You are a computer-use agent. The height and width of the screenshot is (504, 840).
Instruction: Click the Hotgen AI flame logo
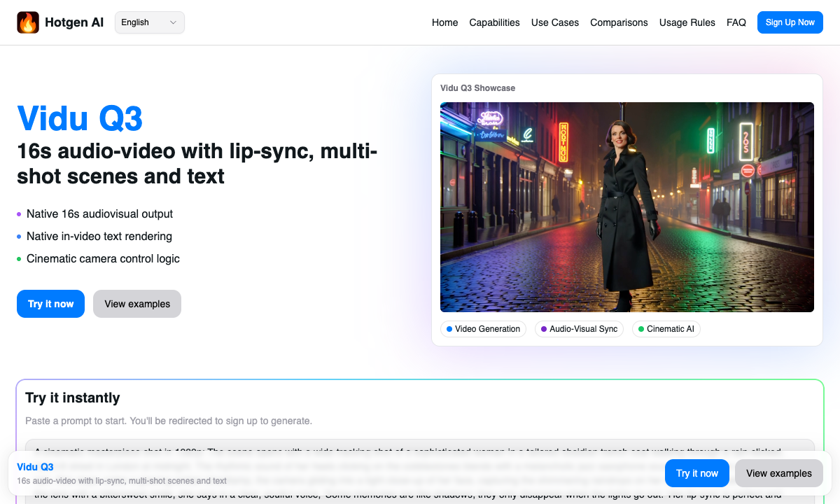(x=28, y=22)
